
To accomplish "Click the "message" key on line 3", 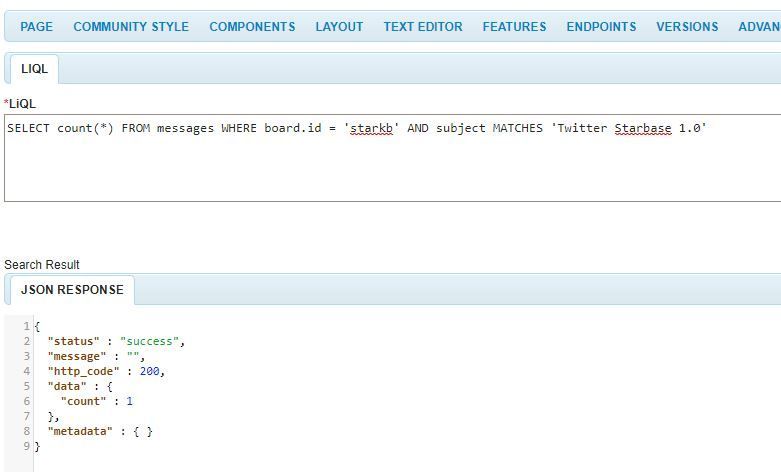I will point(77,356).
